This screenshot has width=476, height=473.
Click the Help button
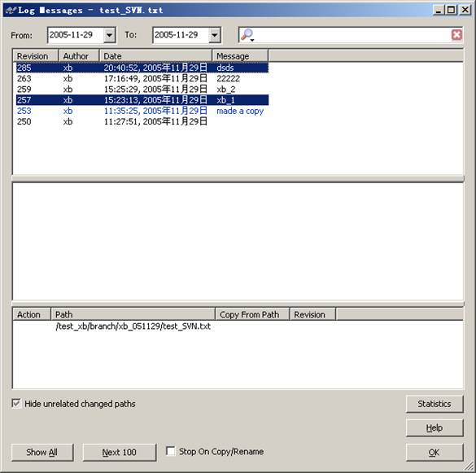[435, 427]
